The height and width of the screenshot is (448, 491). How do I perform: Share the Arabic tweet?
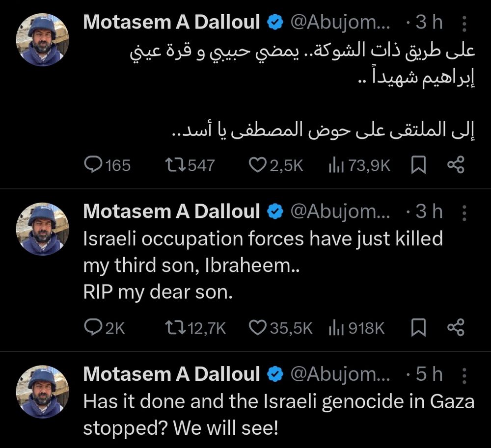pyautogui.click(x=456, y=166)
